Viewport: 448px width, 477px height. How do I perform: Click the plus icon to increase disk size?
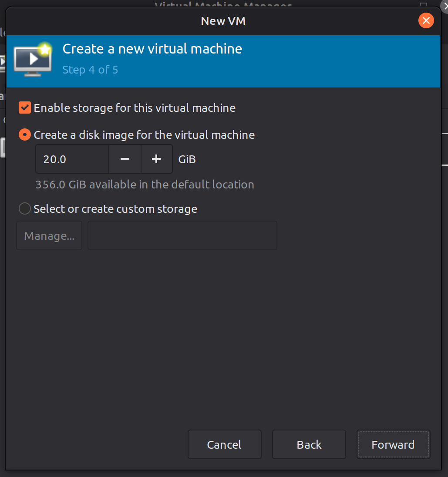(156, 159)
